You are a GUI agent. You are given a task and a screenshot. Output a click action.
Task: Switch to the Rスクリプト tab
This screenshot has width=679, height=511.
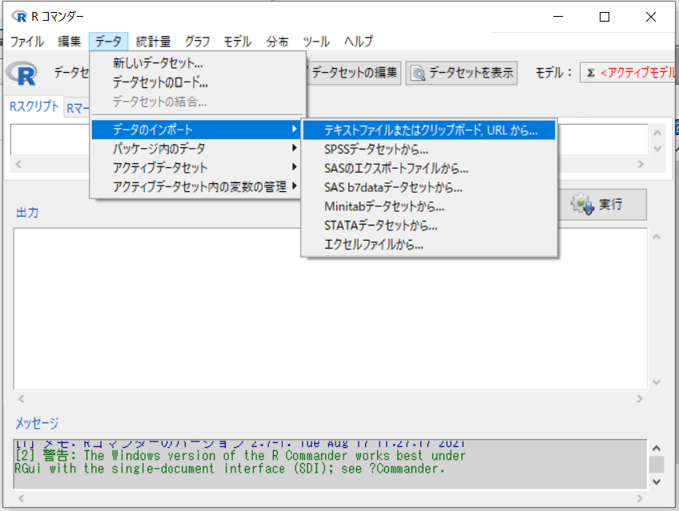(34, 107)
